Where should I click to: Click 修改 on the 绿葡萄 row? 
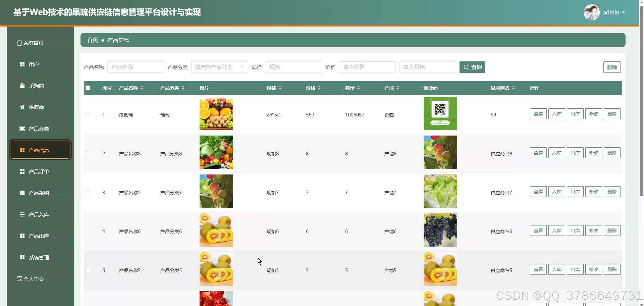593,113
